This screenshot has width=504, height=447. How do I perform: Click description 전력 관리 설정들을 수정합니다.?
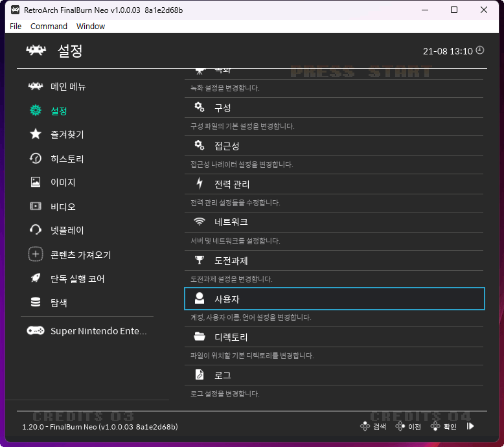[235, 203]
